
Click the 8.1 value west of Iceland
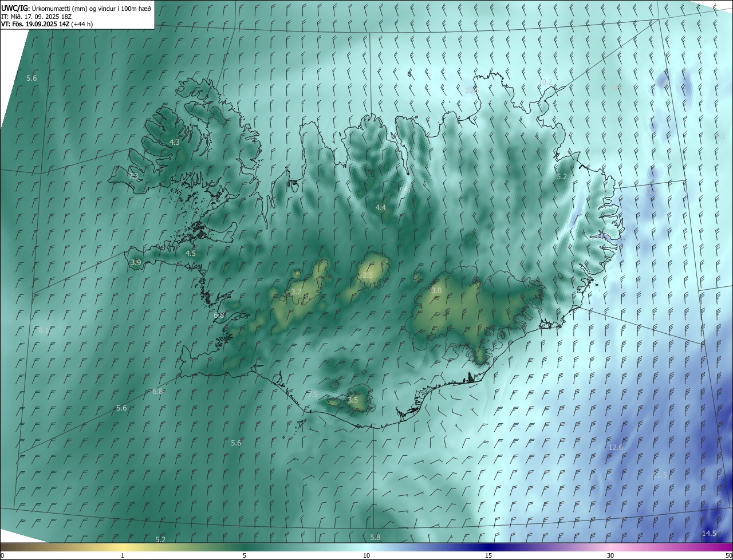44,330
